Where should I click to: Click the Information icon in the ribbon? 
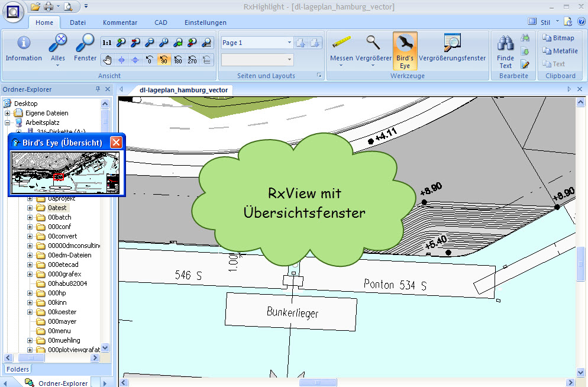coord(24,48)
